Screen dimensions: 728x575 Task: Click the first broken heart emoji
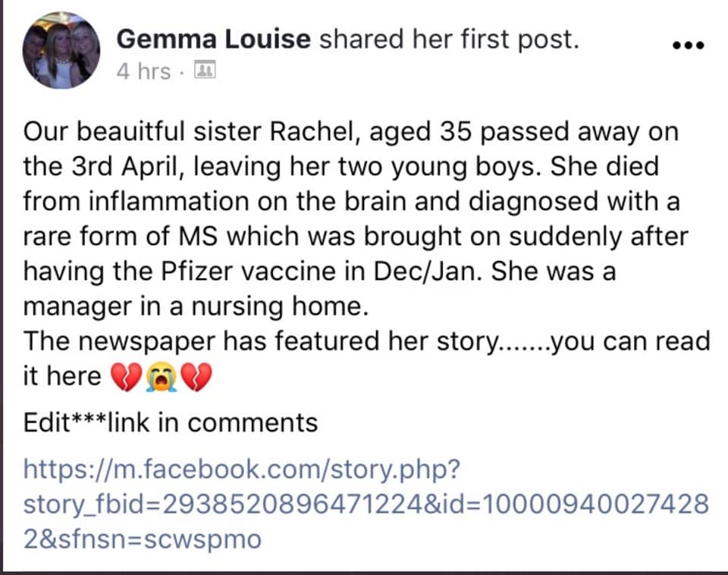click(125, 377)
